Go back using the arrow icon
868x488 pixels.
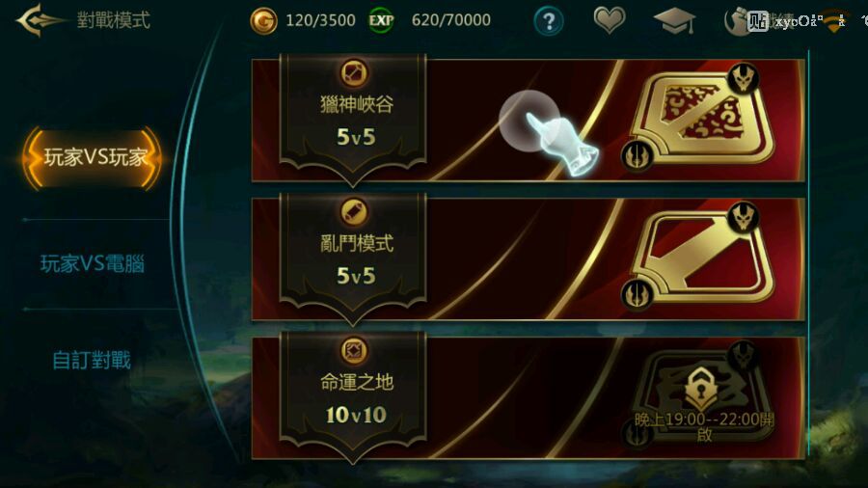[x=40, y=20]
